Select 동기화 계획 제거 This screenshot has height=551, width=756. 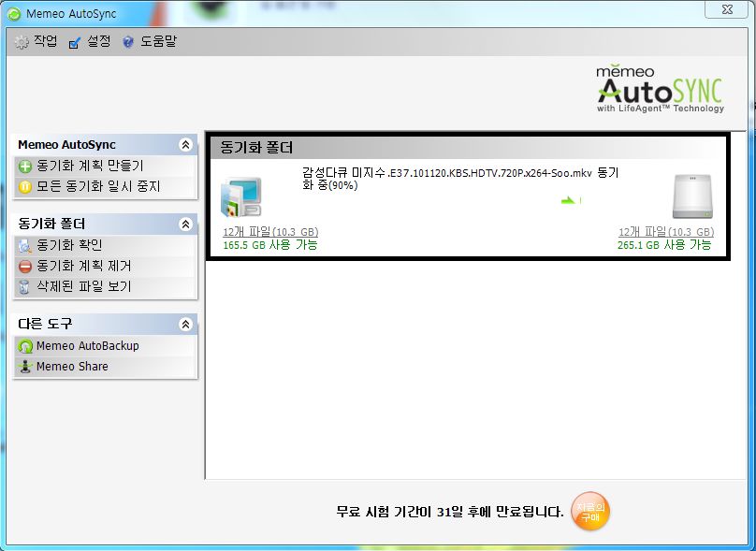(84, 266)
